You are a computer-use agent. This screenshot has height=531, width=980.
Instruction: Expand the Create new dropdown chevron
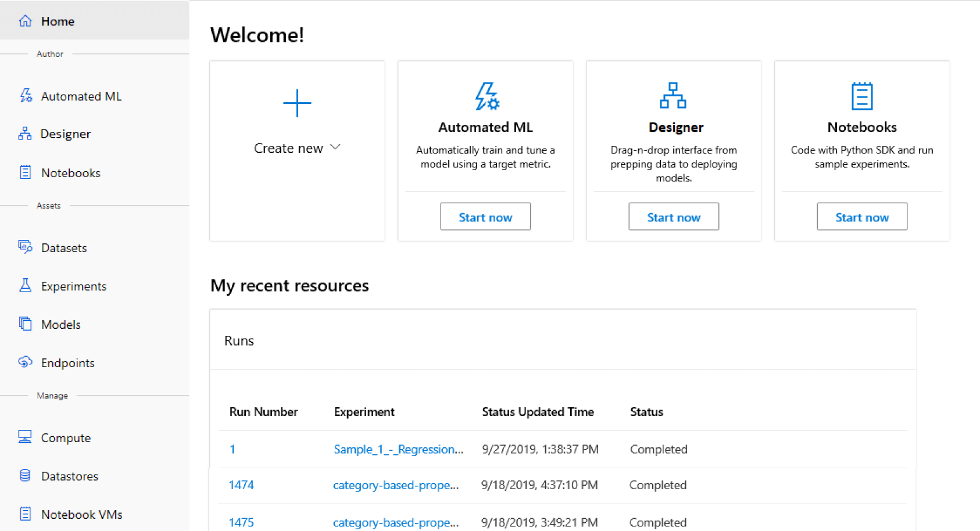(x=335, y=148)
